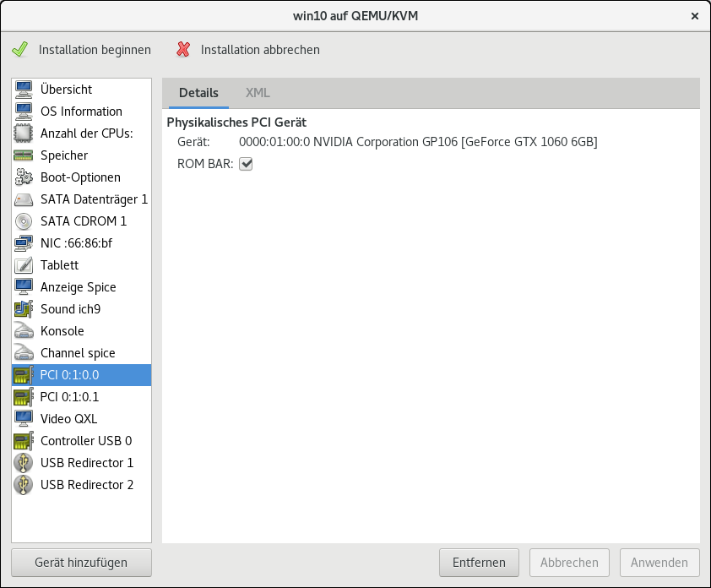Select the OS Information entry text

[x=81, y=112]
